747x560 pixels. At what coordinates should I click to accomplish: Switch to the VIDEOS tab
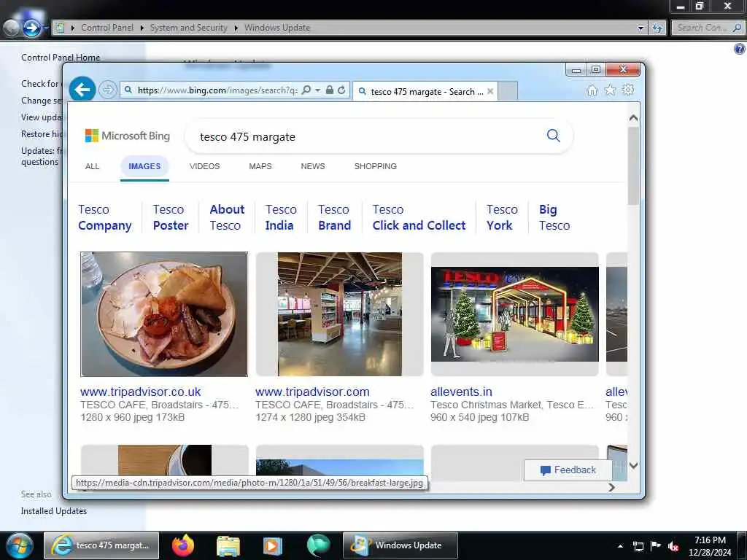pos(204,166)
